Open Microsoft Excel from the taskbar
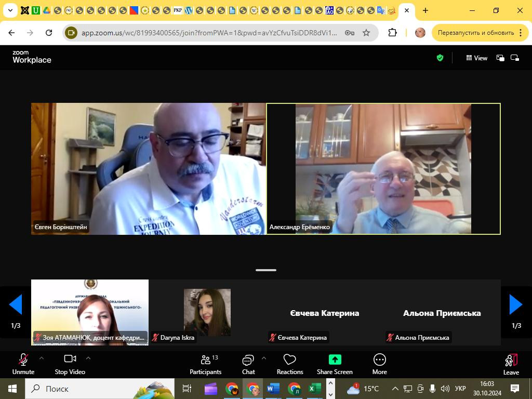The height and width of the screenshot is (399, 532). click(314, 389)
